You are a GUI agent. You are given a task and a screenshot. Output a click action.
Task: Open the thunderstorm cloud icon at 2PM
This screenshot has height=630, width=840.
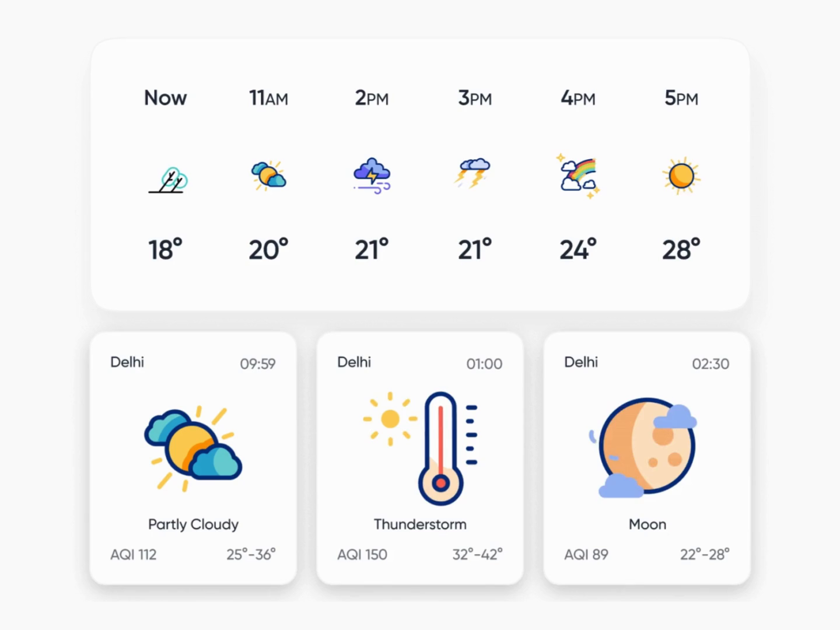click(x=372, y=175)
